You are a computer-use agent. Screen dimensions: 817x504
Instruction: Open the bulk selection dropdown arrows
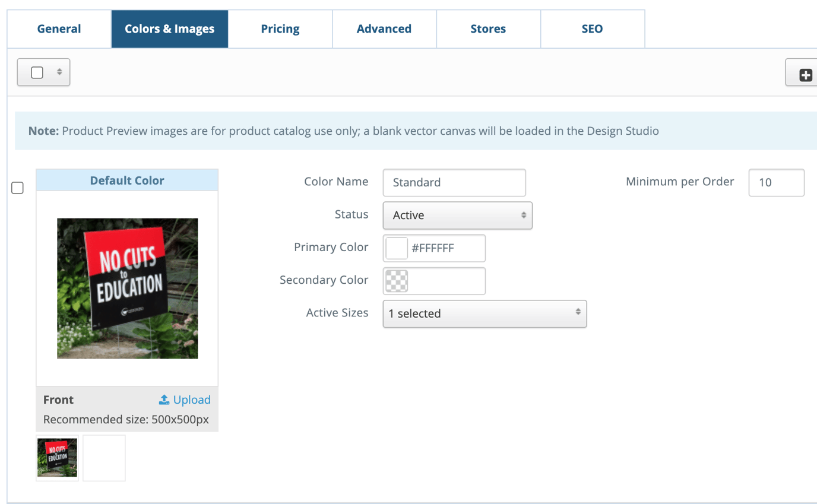(59, 72)
